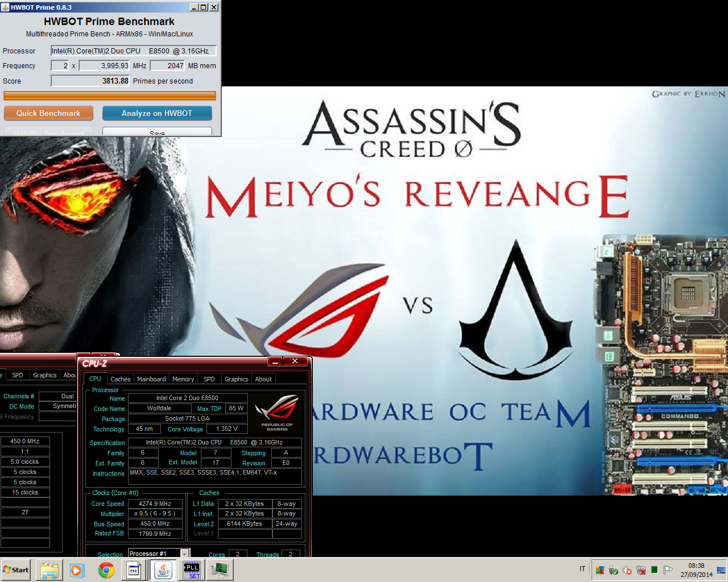Switch to the Mainboard tab in CPU-Z
The width and height of the screenshot is (728, 582).
tap(151, 379)
